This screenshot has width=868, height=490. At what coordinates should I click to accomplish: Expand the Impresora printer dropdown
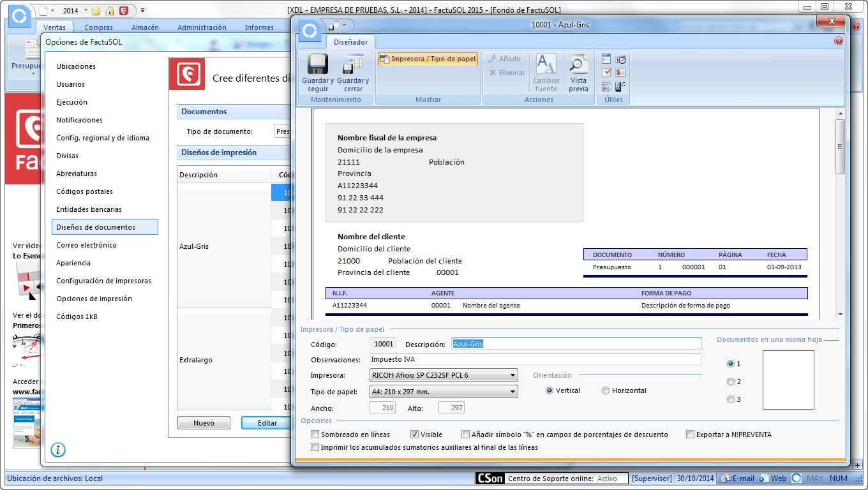click(x=513, y=375)
